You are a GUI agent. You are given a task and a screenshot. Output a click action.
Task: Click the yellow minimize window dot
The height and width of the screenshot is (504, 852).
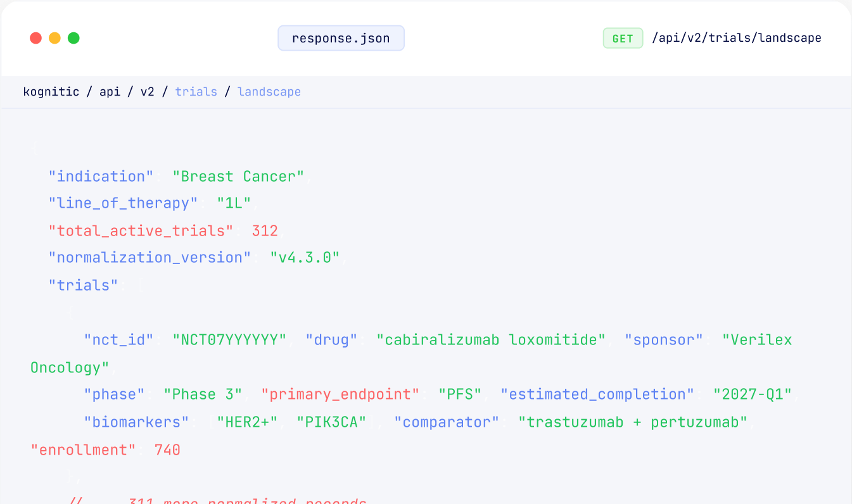point(54,38)
